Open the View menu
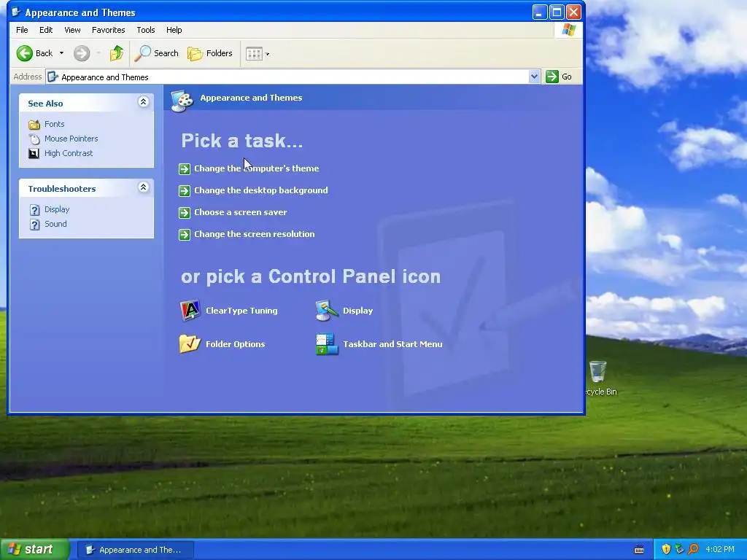 tap(72, 30)
